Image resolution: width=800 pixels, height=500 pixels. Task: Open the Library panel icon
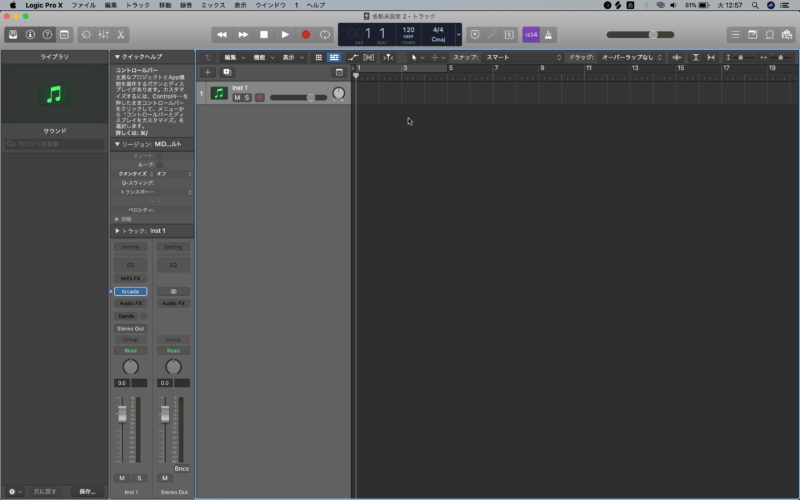13,35
